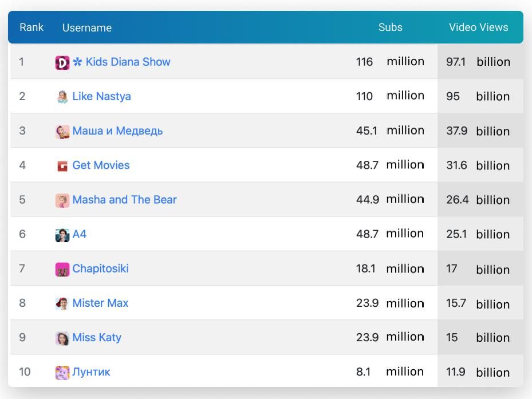Click the Mister Max channel avatar
Viewport: 532px width, 399px height.
pyautogui.click(x=62, y=303)
